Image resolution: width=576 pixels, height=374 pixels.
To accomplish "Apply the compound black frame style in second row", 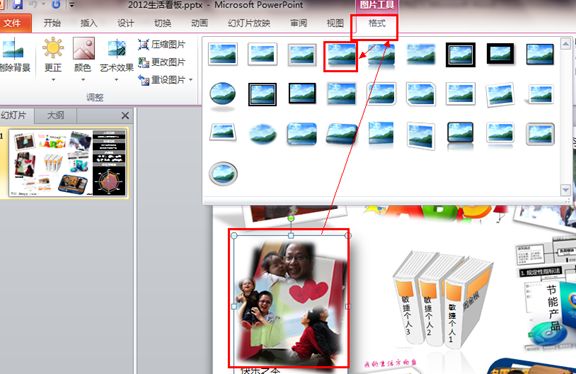I will (x=262, y=94).
